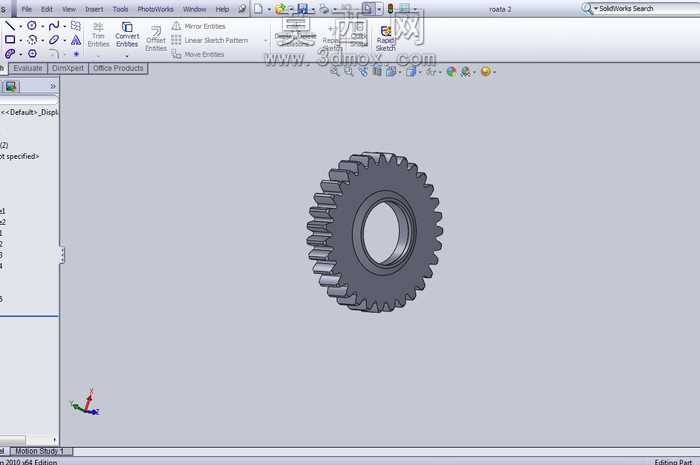Switch to the DimXpert tab
This screenshot has width=700, height=465.
pos(68,68)
